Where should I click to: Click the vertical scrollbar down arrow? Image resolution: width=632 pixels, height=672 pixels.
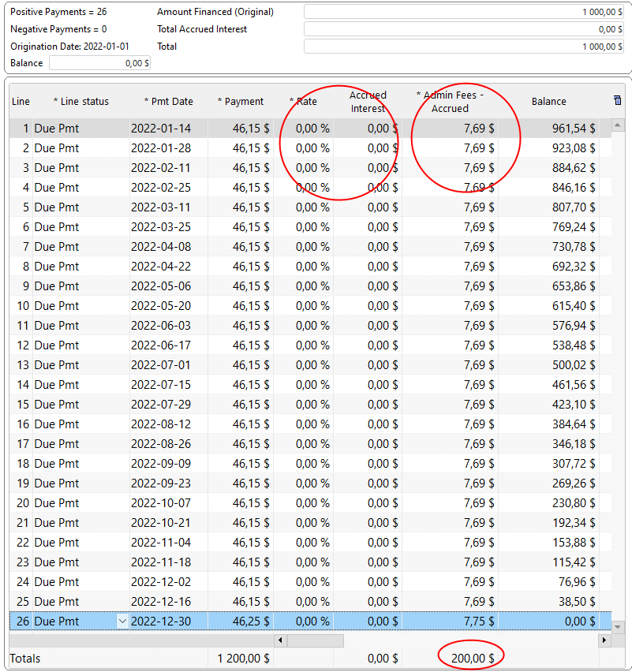click(618, 626)
